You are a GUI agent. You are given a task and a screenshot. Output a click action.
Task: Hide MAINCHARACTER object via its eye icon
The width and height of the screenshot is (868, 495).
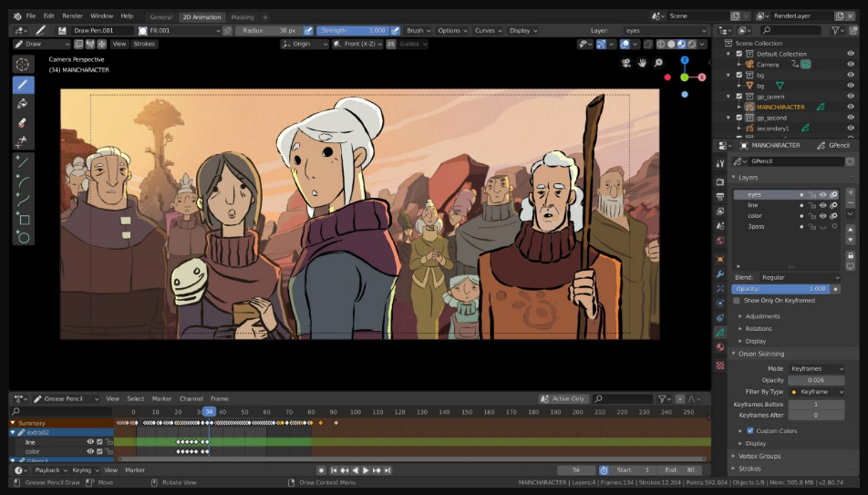click(x=851, y=107)
